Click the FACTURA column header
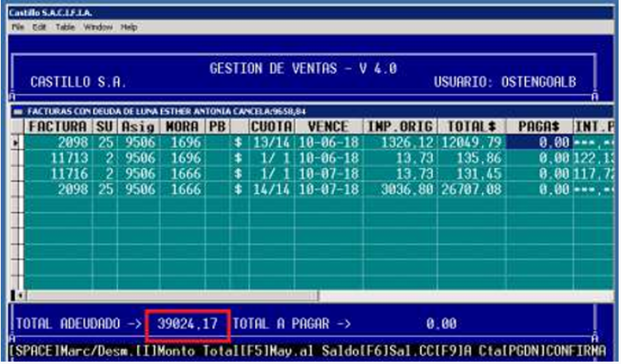 [x=58, y=127]
